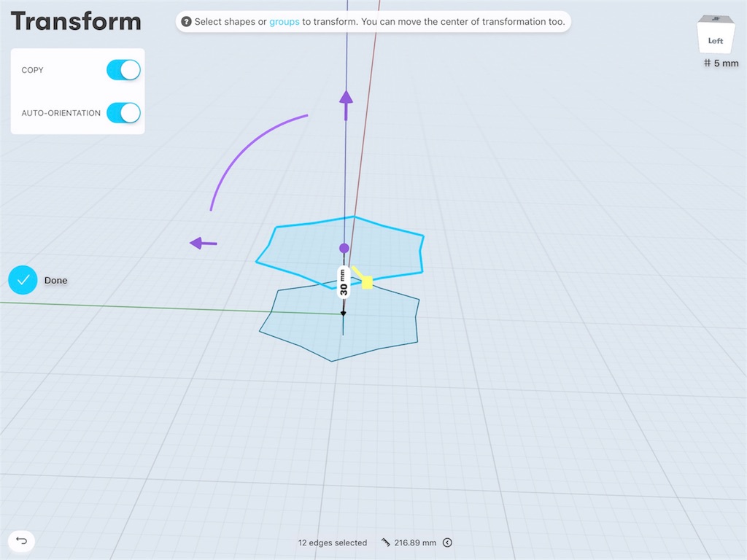Click the purple transformation center dot
The height and width of the screenshot is (560, 747).
(344, 248)
